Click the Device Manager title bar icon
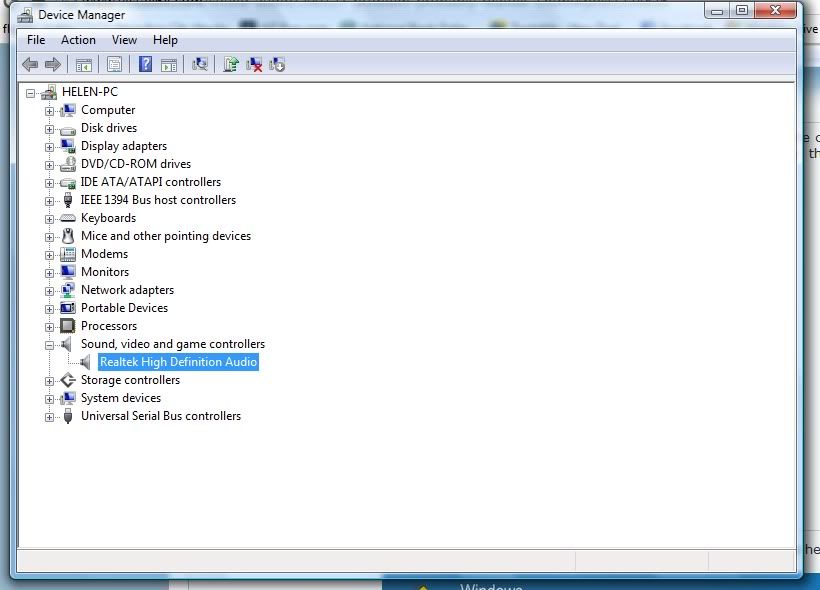This screenshot has height=590, width=820. point(25,15)
